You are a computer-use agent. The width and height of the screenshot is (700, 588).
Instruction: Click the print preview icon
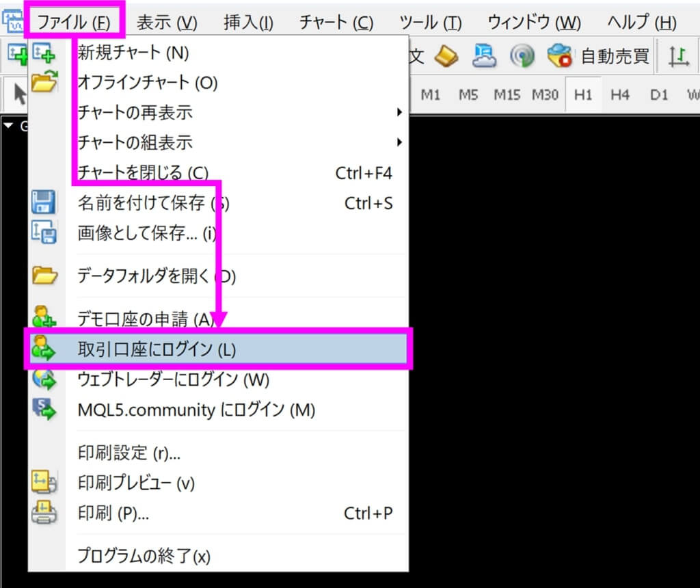44,482
